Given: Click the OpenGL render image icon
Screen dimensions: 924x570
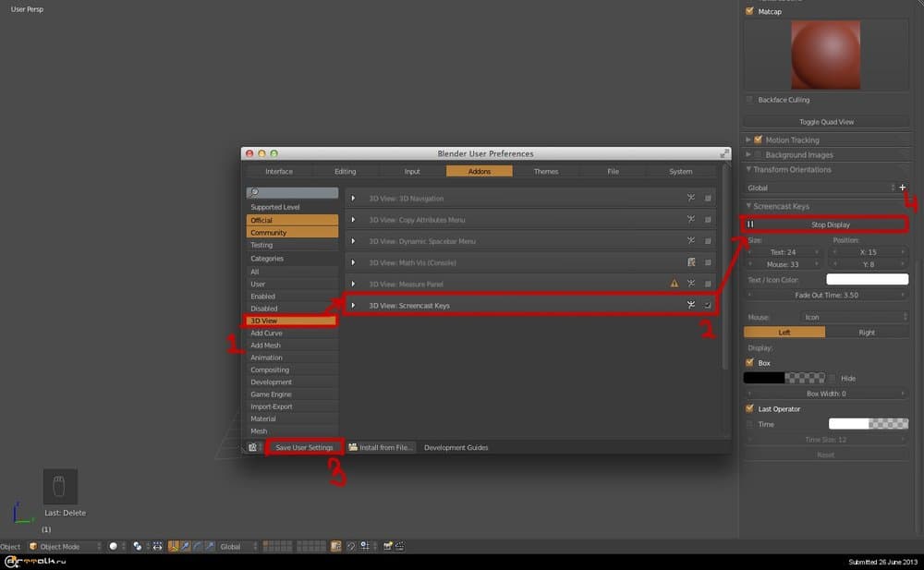Looking at the screenshot, I should (388, 546).
